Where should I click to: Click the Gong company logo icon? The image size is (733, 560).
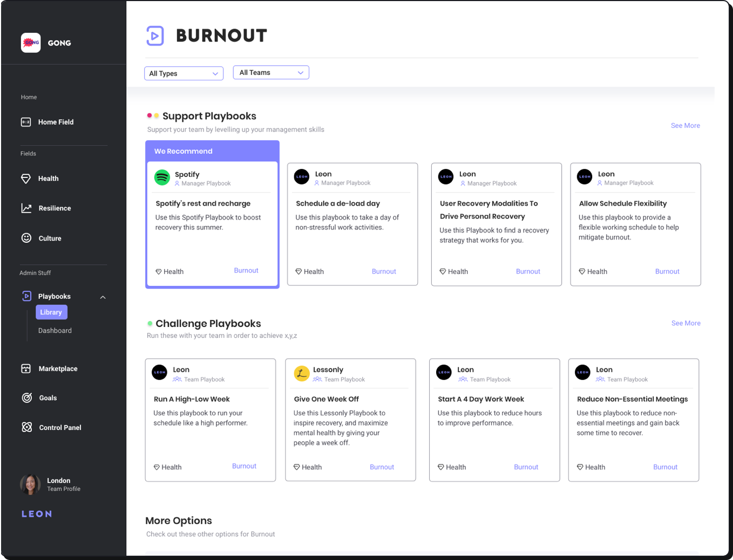[x=31, y=43]
